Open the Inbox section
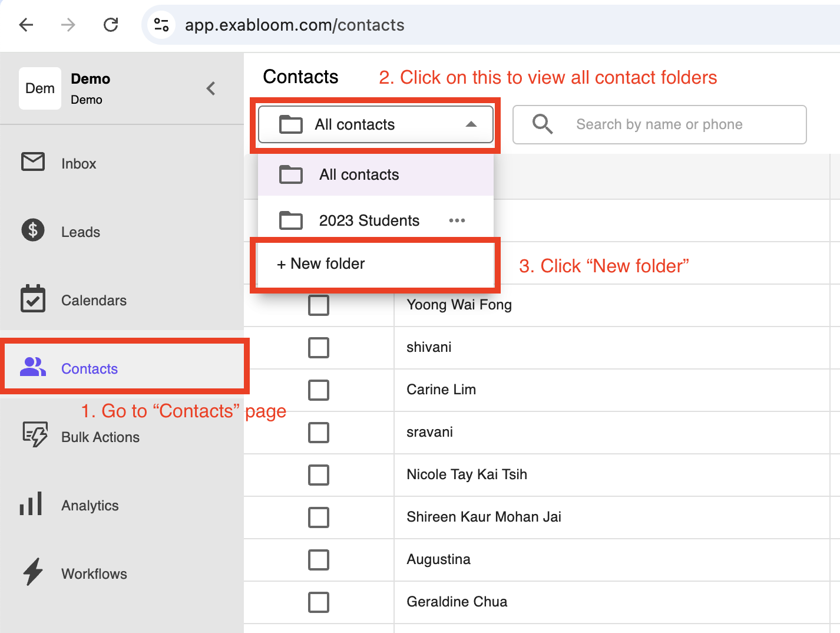This screenshot has width=840, height=633. coord(78,163)
